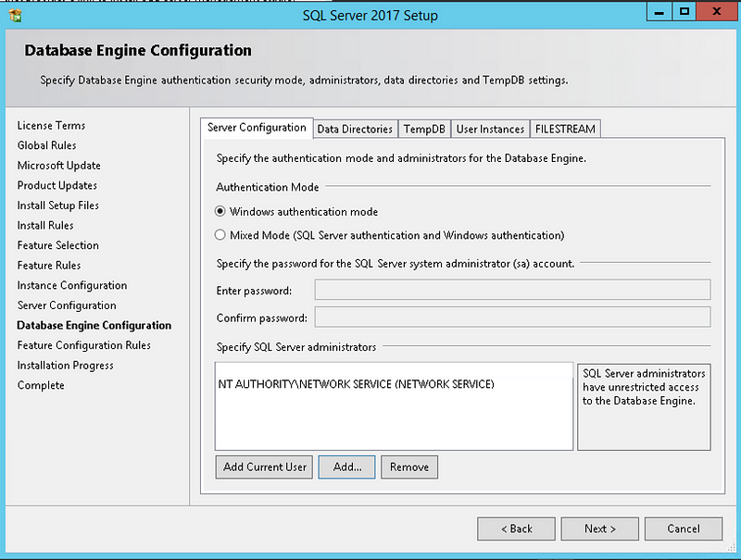Cancel the SQL Server installation
741x560 pixels.
(x=683, y=529)
